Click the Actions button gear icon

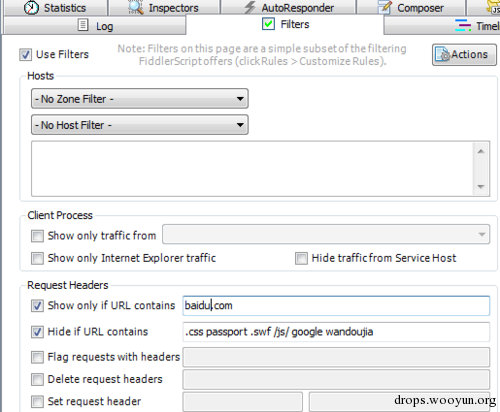tap(443, 55)
